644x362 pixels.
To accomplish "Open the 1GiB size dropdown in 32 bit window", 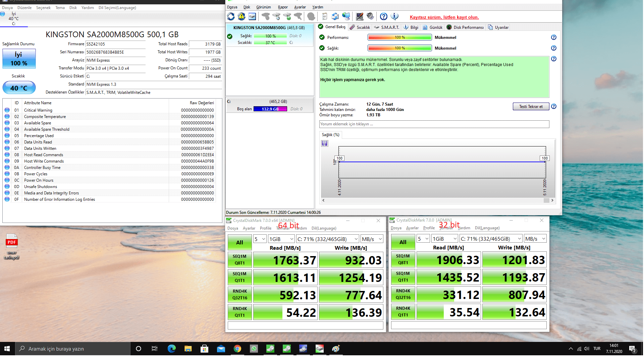I will [445, 239].
